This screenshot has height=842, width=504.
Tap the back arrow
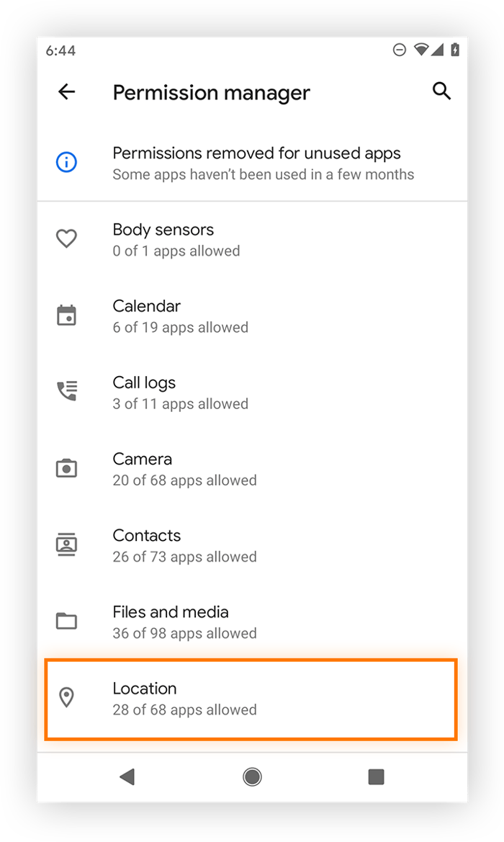tap(66, 91)
